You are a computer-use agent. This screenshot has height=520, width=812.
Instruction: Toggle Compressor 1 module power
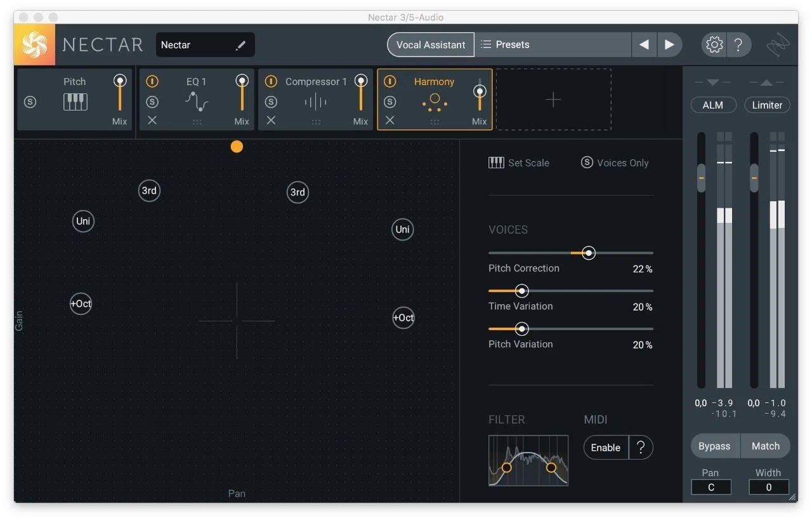pyautogui.click(x=271, y=81)
